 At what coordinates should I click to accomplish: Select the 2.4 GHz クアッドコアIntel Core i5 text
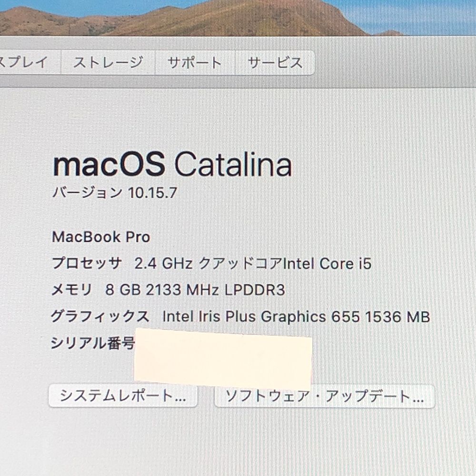(253, 263)
